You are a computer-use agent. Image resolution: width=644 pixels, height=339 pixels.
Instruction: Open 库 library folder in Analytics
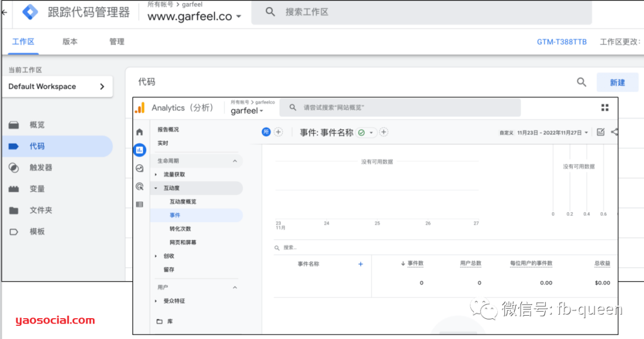pyautogui.click(x=165, y=321)
